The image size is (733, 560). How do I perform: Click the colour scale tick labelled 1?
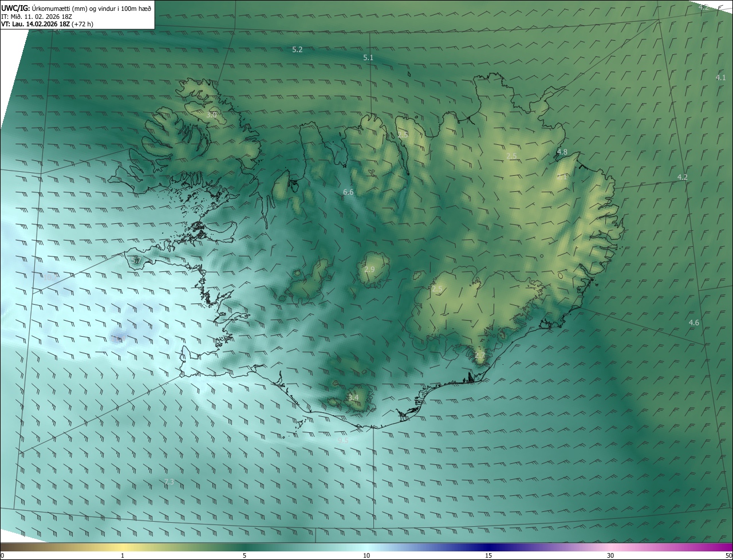pos(123,555)
